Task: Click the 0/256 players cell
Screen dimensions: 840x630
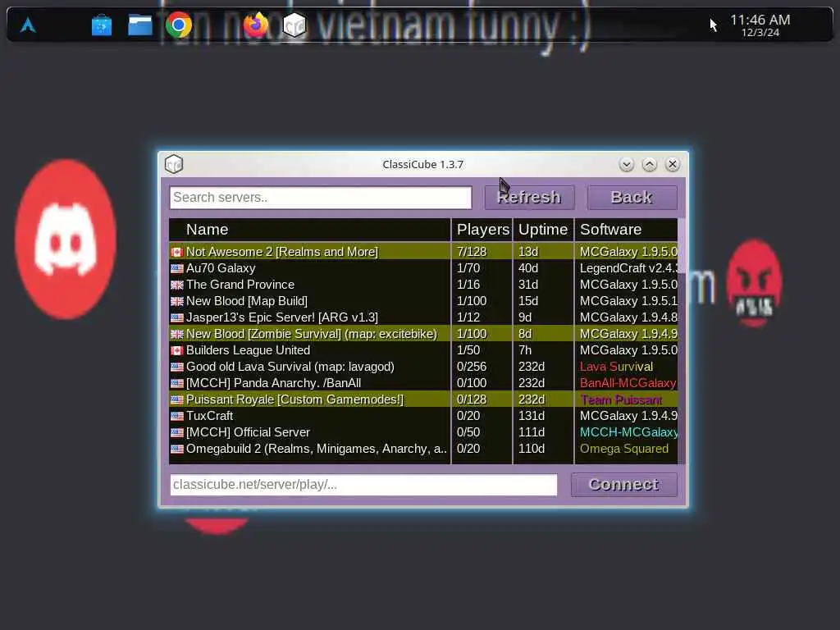Action: 472,367
